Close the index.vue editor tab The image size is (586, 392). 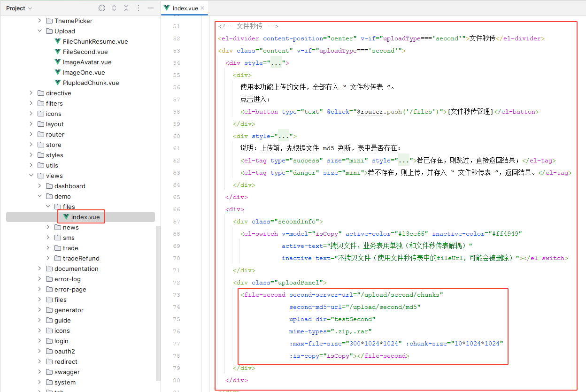click(202, 8)
